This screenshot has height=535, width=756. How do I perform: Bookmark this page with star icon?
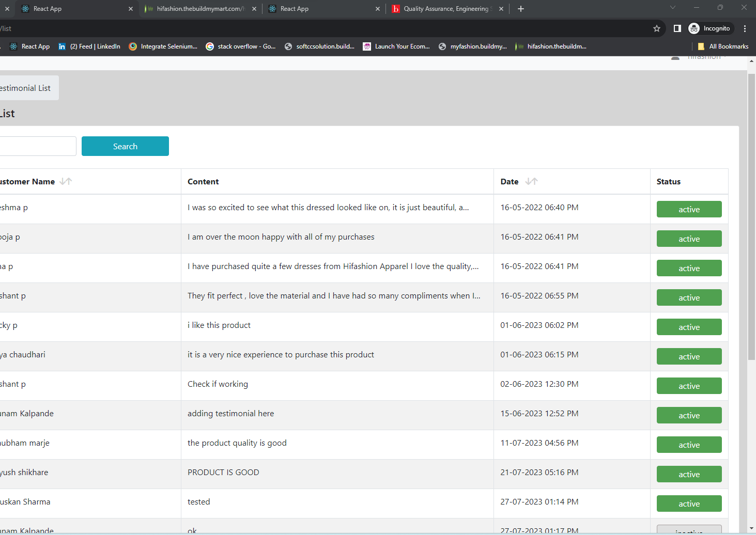[657, 28]
